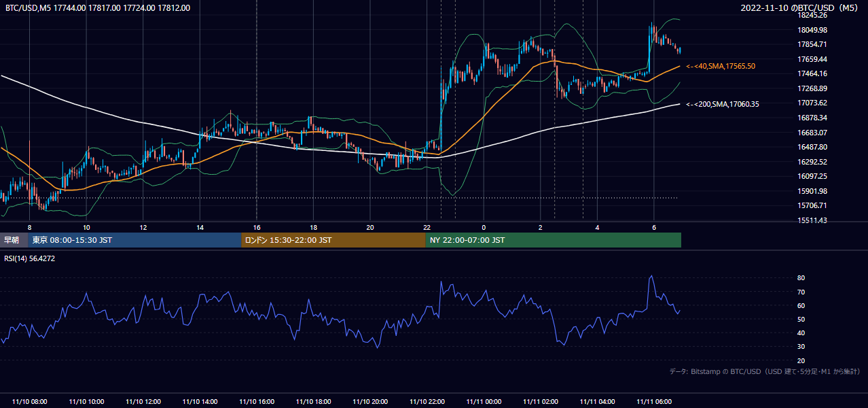Screen dimensions: 868x408
Task: Click the RSI(14) 56.4272 indicator label
Action: click(x=30, y=258)
